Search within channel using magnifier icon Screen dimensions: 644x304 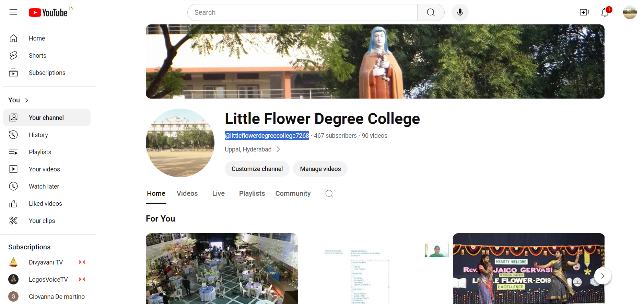click(x=329, y=194)
